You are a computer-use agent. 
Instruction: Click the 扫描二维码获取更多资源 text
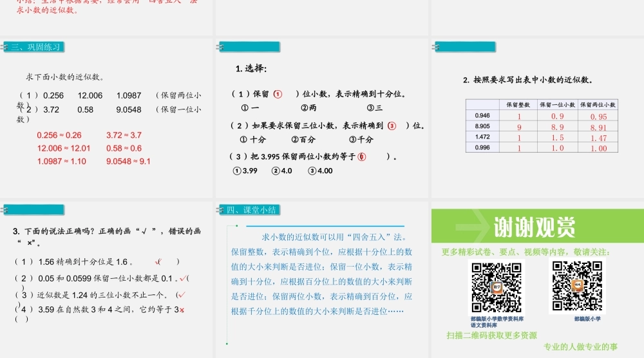491,335
